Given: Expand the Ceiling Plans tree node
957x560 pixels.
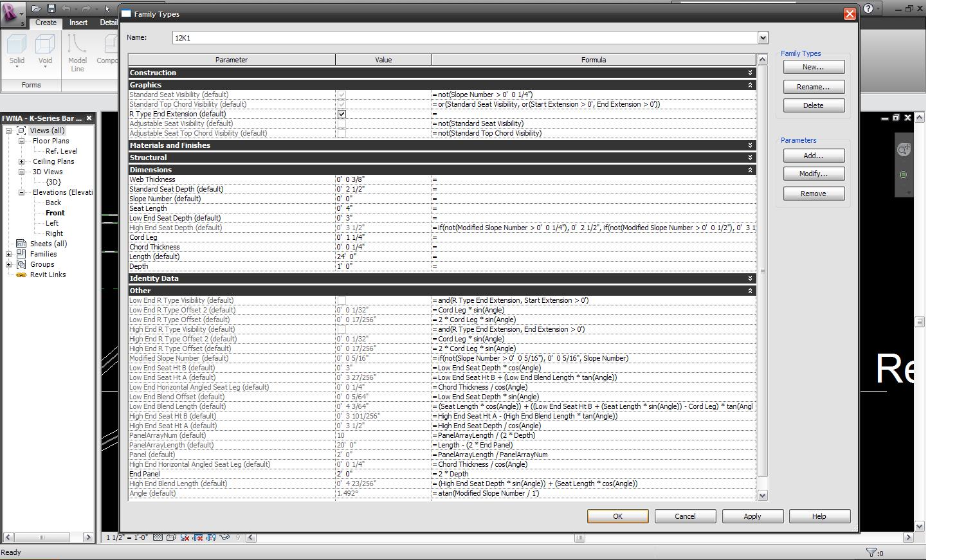Looking at the screenshot, I should click(x=21, y=161).
